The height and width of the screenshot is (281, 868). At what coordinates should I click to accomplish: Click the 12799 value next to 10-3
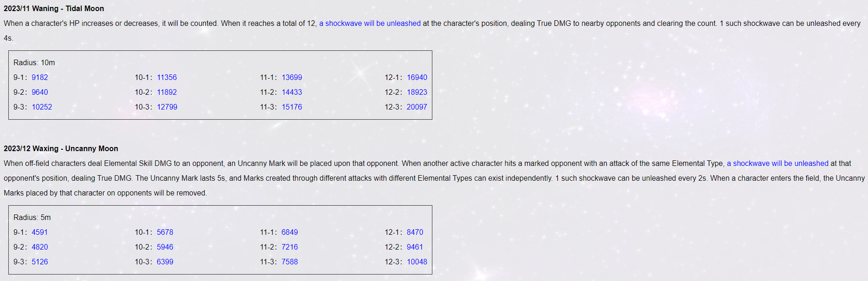pyautogui.click(x=167, y=107)
